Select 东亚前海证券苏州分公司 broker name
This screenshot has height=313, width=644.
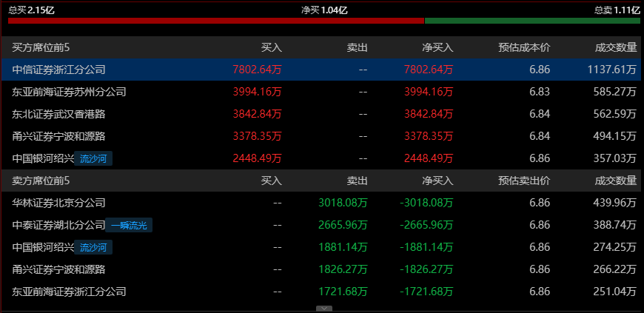tap(69, 92)
